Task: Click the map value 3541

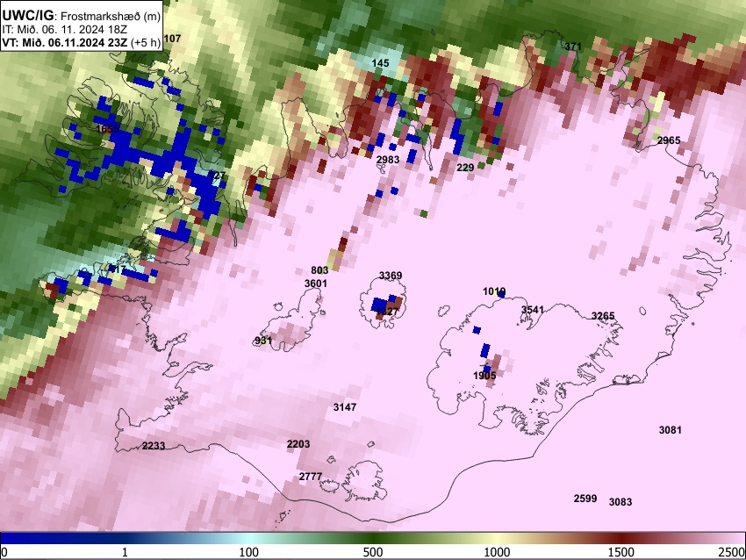Action: 533,310
